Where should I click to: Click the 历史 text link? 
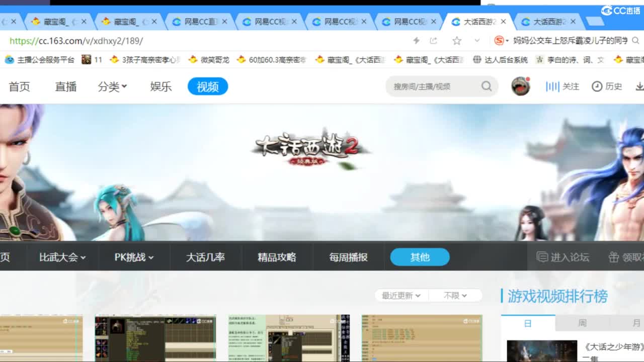(613, 86)
